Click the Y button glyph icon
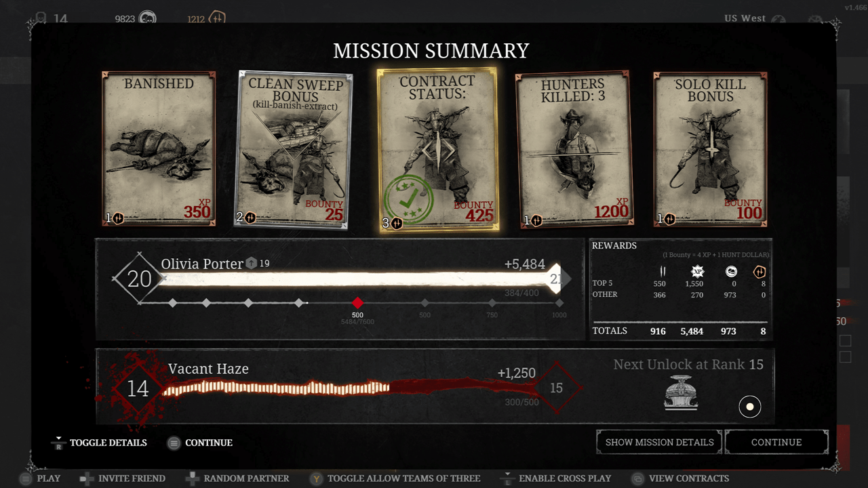This screenshot has width=868, height=488. click(316, 479)
